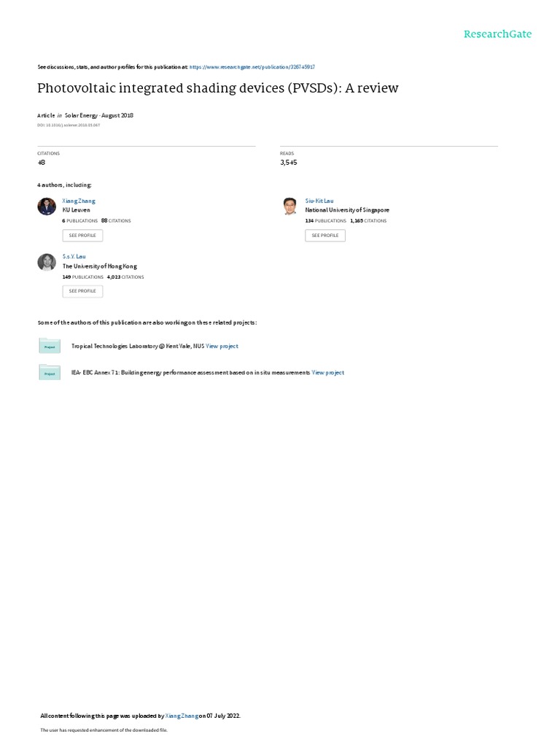
Task: Open the researchgate.net publication URL link
Action: click(x=252, y=67)
